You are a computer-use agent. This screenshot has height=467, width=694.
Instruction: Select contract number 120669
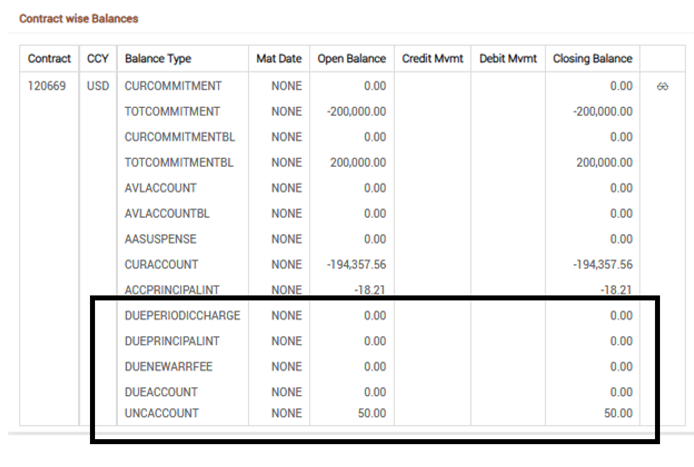click(x=47, y=86)
